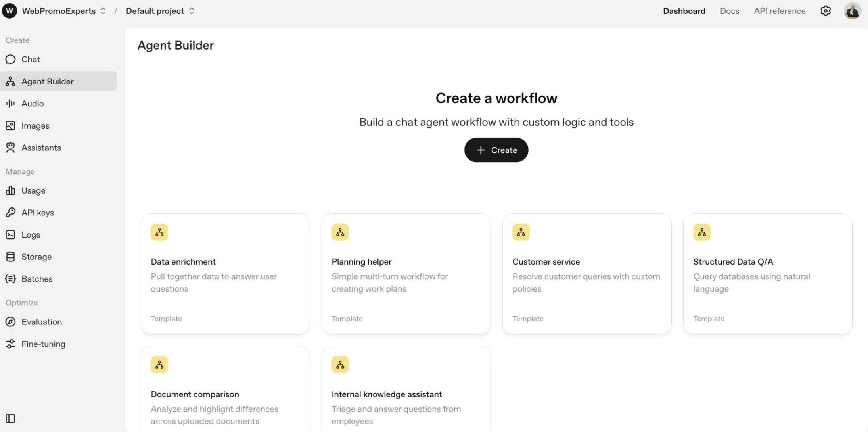The height and width of the screenshot is (432, 868).
Task: Open the Images generation section
Action: point(35,125)
